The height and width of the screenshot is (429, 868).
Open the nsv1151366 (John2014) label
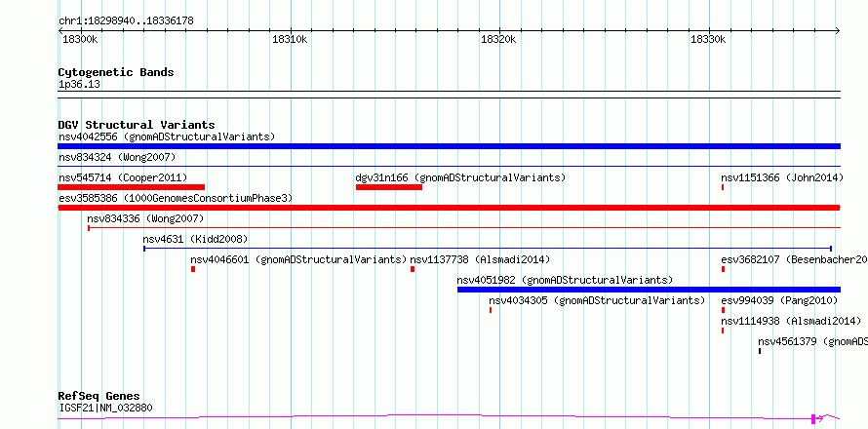point(781,178)
